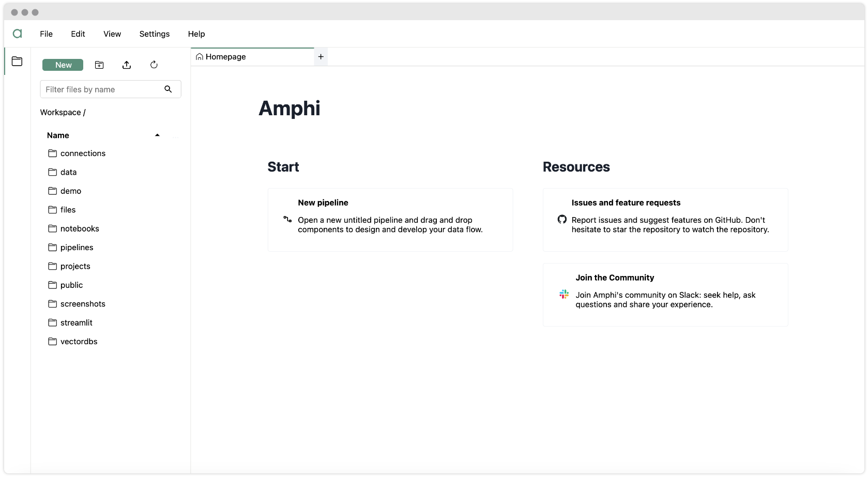
Task: Select the Homepage tab
Action: pyautogui.click(x=253, y=57)
